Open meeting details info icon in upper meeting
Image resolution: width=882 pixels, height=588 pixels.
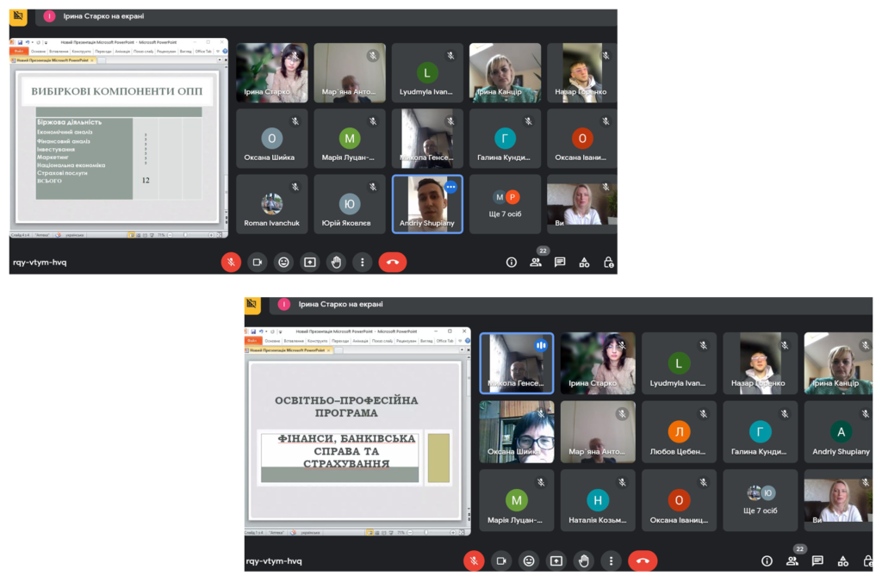tap(512, 262)
